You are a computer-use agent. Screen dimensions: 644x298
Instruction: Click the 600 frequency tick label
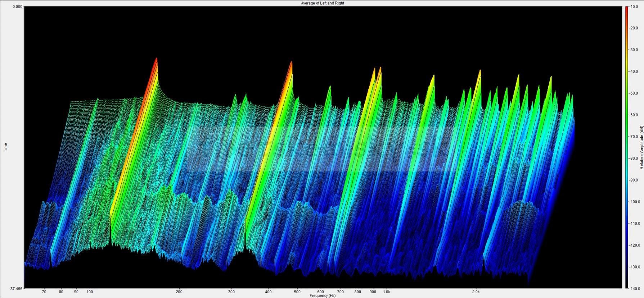coord(321,292)
